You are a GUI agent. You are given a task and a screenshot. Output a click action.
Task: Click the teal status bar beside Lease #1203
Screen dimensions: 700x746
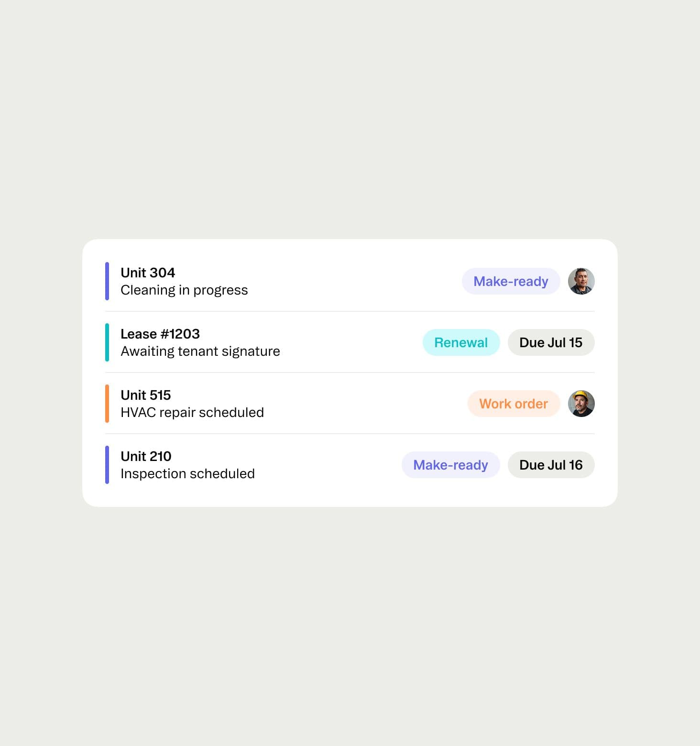coord(107,342)
